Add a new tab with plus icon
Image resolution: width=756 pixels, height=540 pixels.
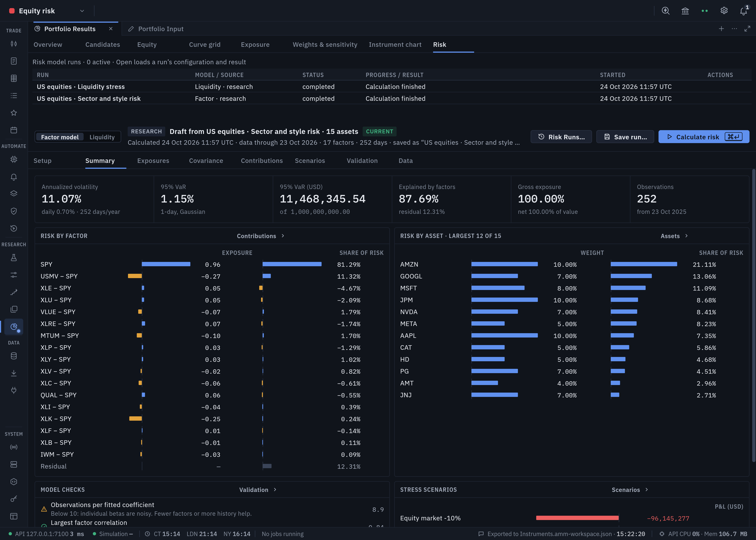721,29
